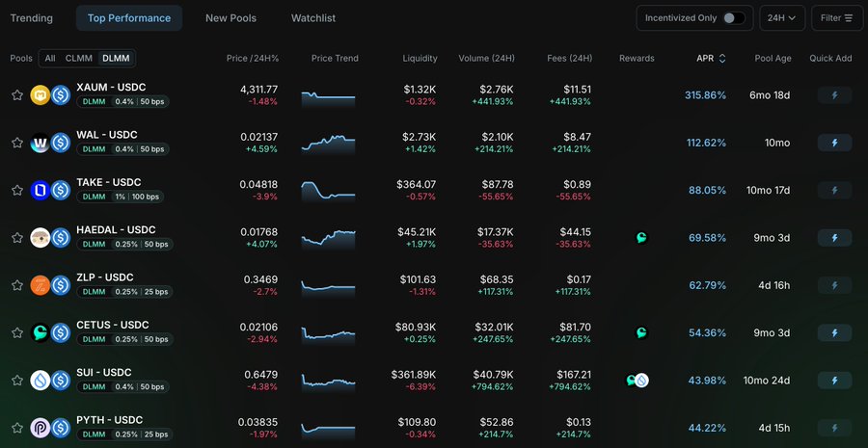Select the All pools filter
The width and height of the screenshot is (868, 448).
[x=50, y=58]
